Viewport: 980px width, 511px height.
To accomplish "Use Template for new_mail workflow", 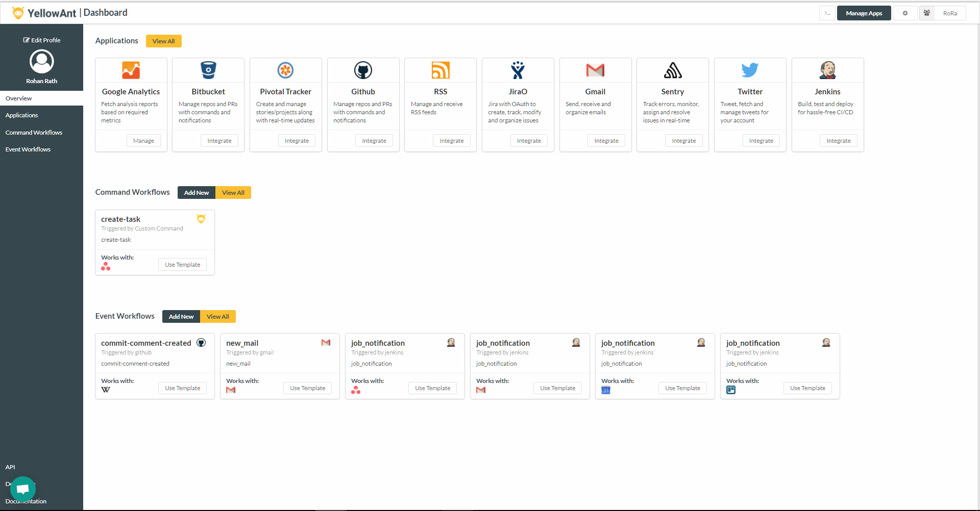I will tap(307, 388).
